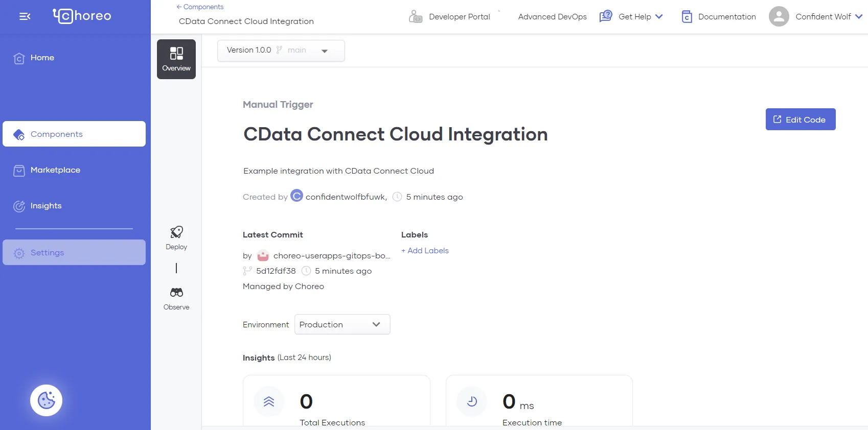Open the Developer Portal icon
Viewport: 868px width, 430px height.
(x=416, y=17)
